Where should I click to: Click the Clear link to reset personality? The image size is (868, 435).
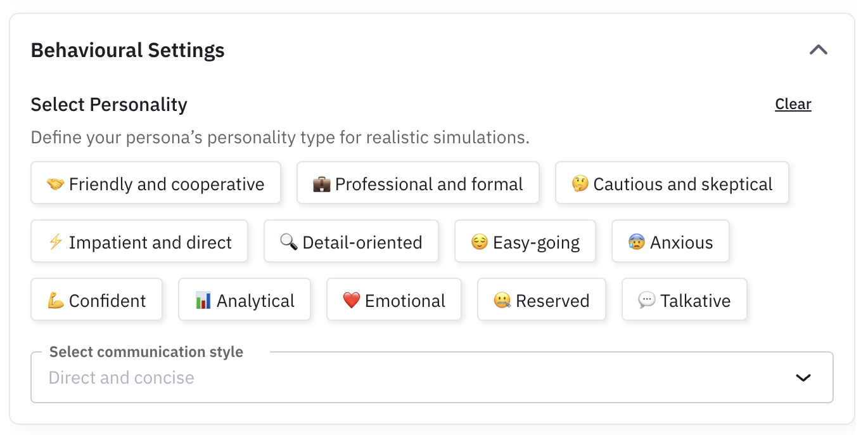point(793,104)
